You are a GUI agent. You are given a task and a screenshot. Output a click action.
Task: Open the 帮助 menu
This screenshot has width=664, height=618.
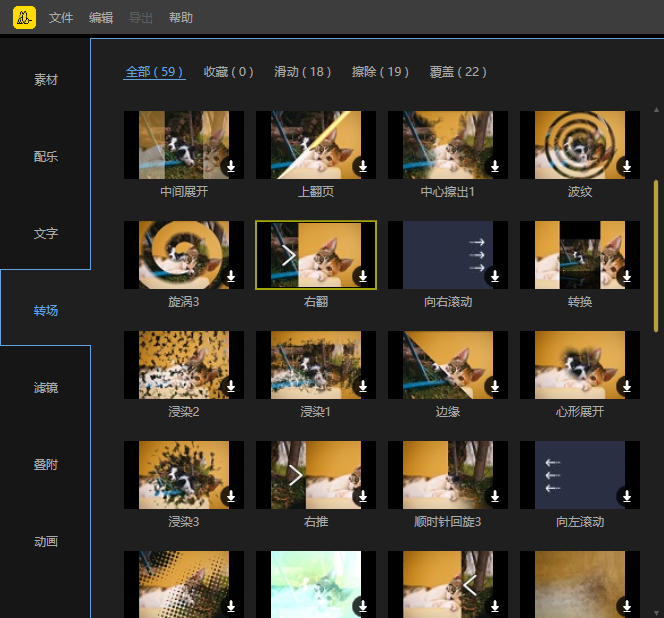181,18
